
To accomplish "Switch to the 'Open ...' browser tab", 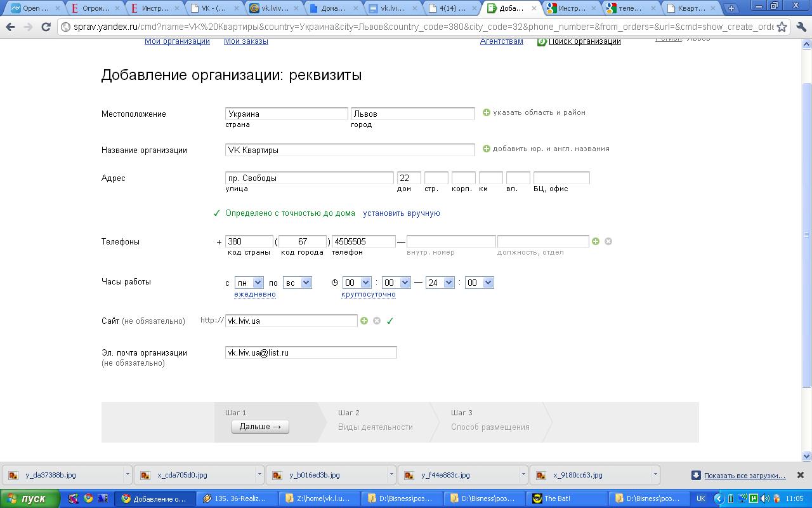I will tap(34, 8).
